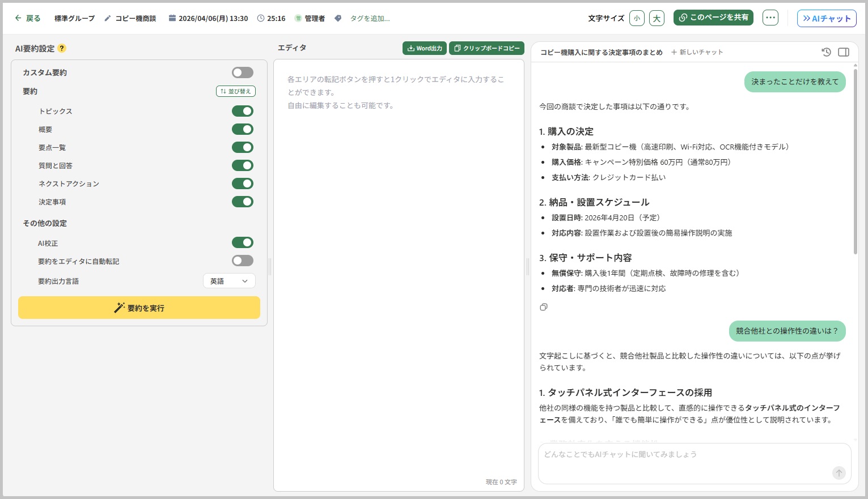
Task: Select the コピー機購入に関する決定事項のまとめ chat tab
Action: 601,52
